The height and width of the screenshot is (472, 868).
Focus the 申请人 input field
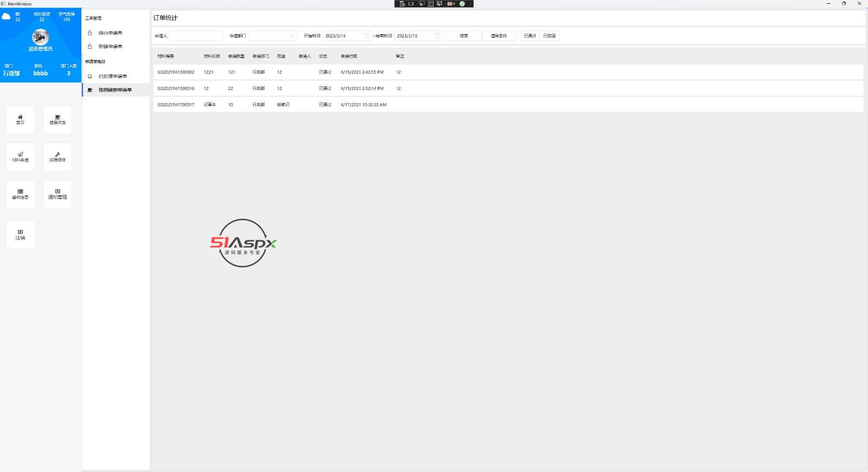pos(196,36)
